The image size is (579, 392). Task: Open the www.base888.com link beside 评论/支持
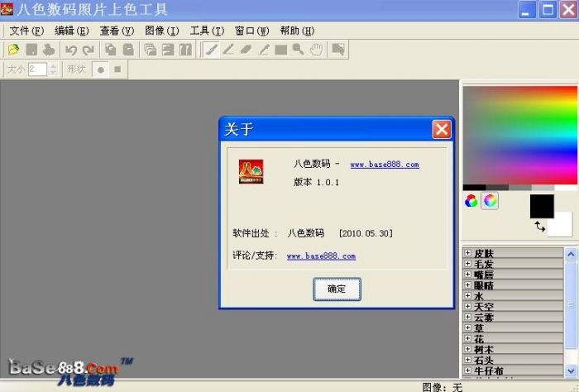[321, 256]
